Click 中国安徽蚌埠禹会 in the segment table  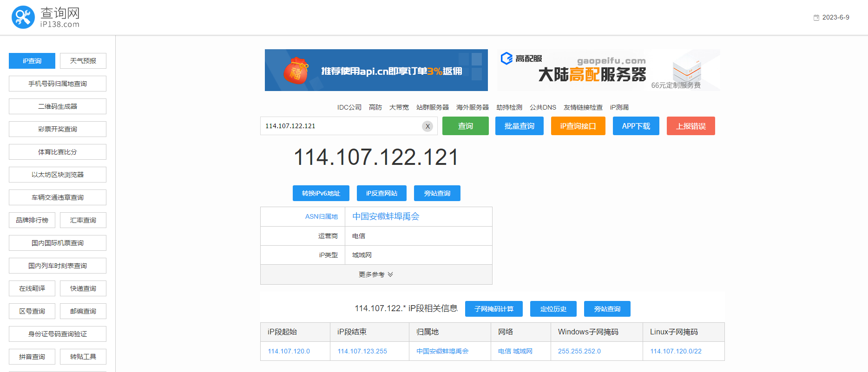[x=442, y=351]
